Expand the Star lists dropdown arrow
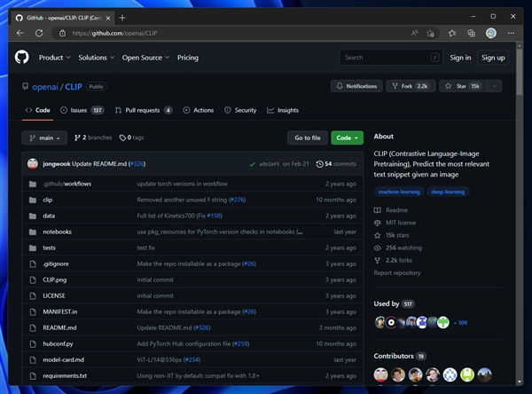Screen dimensions: 532x394 tap(495, 86)
